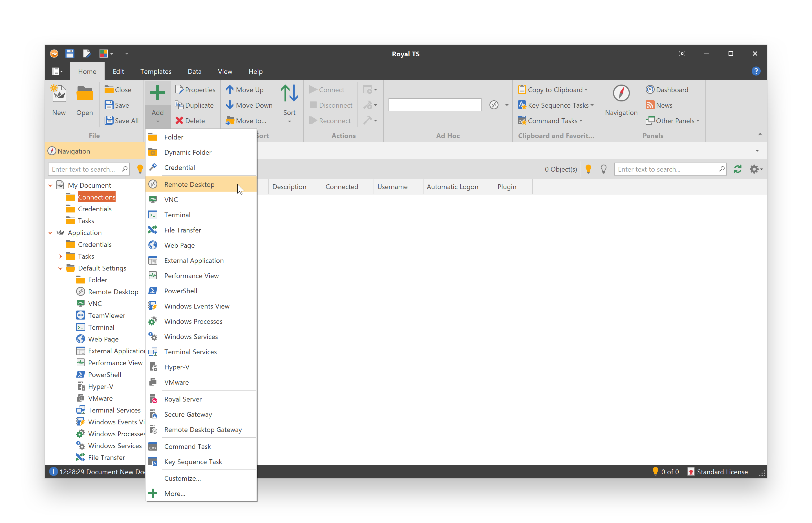Click the refresh icon in content toolbar
Viewport: 812px width, 523px height.
click(x=737, y=169)
